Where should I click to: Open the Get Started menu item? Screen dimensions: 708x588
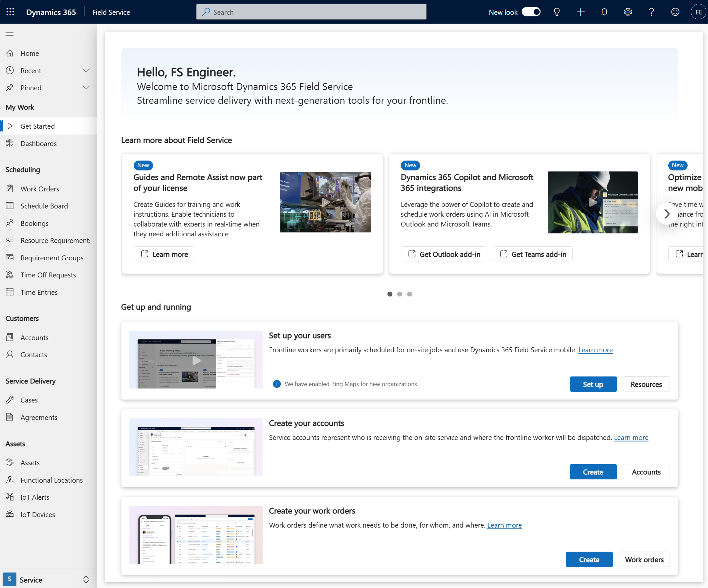click(x=37, y=126)
